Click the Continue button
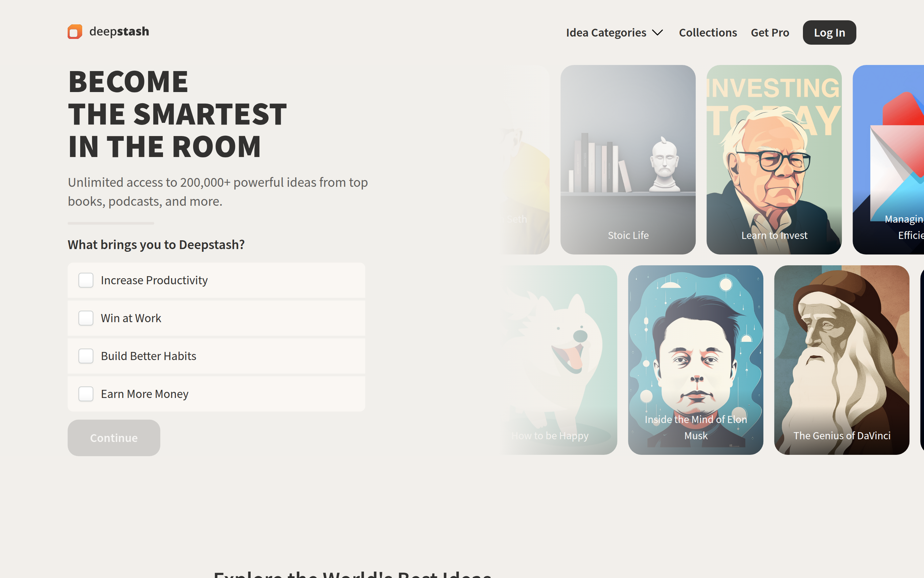The image size is (924, 578). tap(114, 438)
